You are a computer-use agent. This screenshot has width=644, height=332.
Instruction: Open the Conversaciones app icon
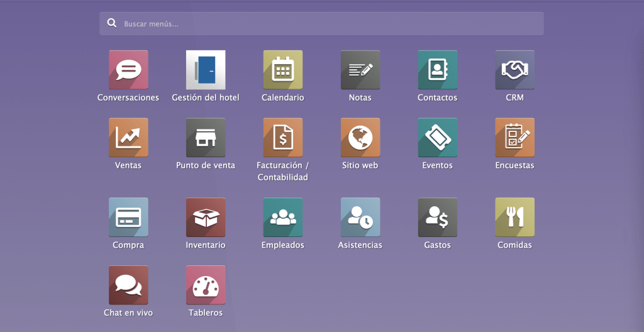[x=128, y=70]
